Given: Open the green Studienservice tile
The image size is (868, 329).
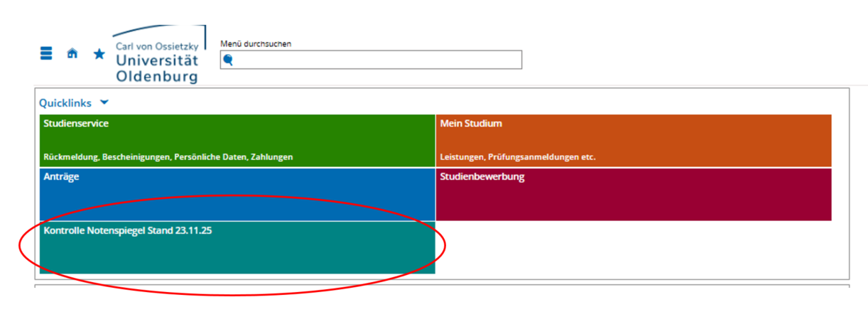Looking at the screenshot, I should [x=237, y=140].
